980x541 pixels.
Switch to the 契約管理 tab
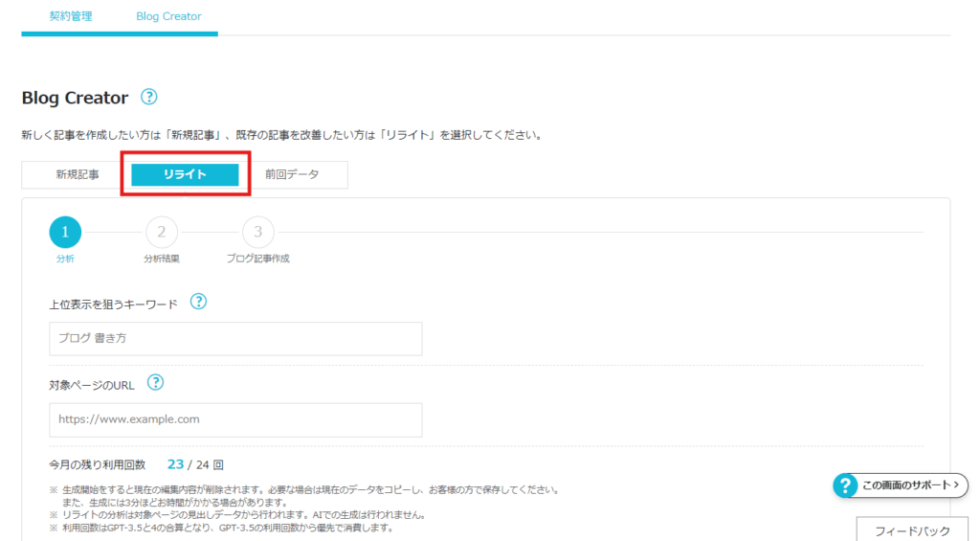71,17
